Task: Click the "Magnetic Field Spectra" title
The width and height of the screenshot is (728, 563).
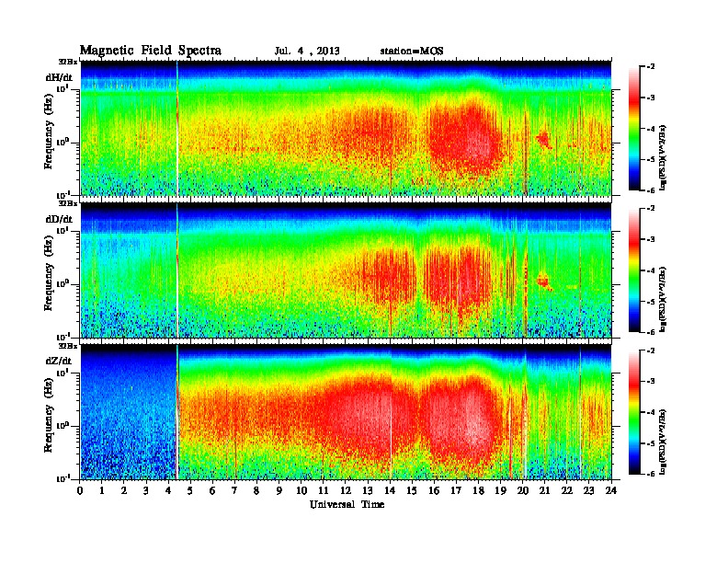Action: (151, 51)
